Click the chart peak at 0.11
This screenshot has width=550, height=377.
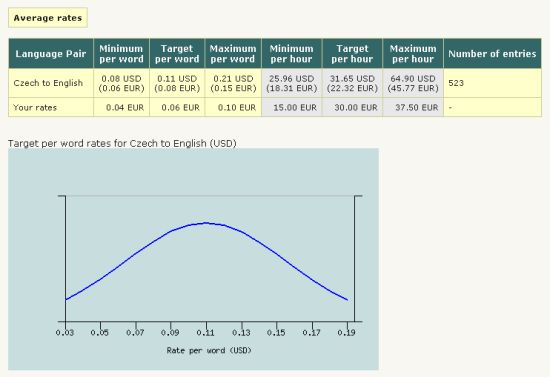tap(206, 223)
